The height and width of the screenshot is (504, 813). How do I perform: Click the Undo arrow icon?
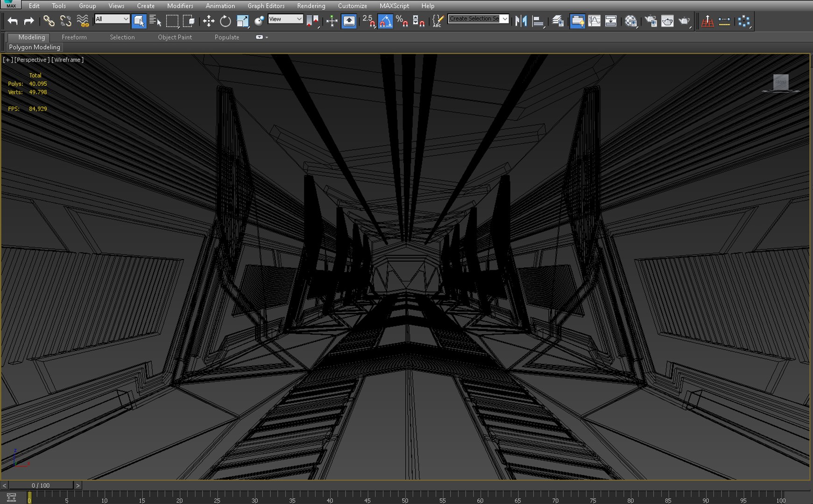(x=13, y=21)
